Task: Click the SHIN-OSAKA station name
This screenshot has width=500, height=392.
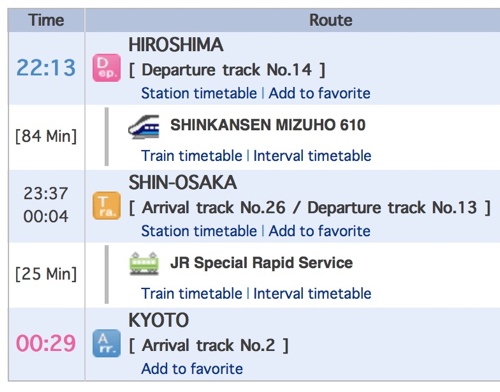Action: 183,183
